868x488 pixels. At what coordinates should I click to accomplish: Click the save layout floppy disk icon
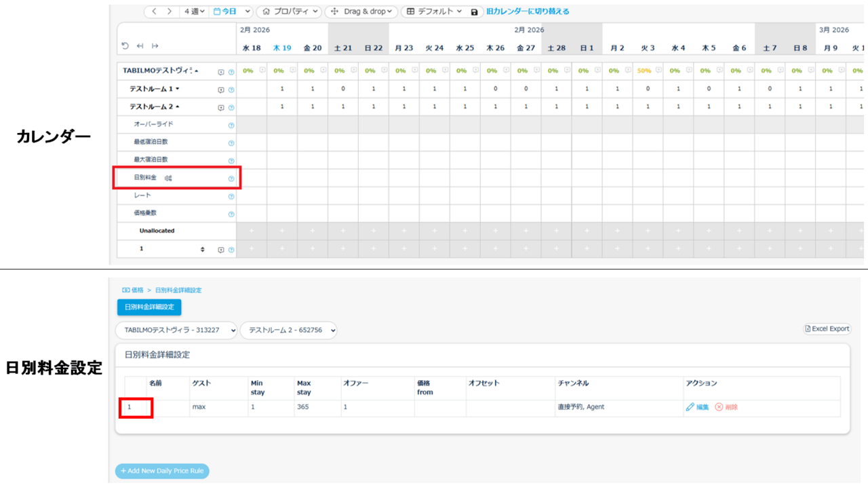click(474, 12)
